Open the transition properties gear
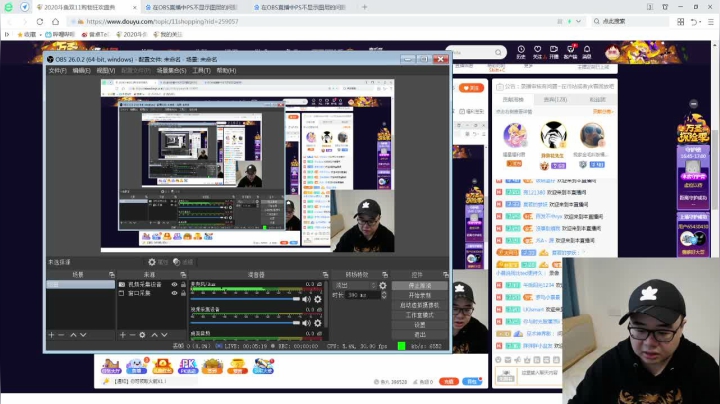Viewport: 720px width, 404px height. click(x=382, y=285)
